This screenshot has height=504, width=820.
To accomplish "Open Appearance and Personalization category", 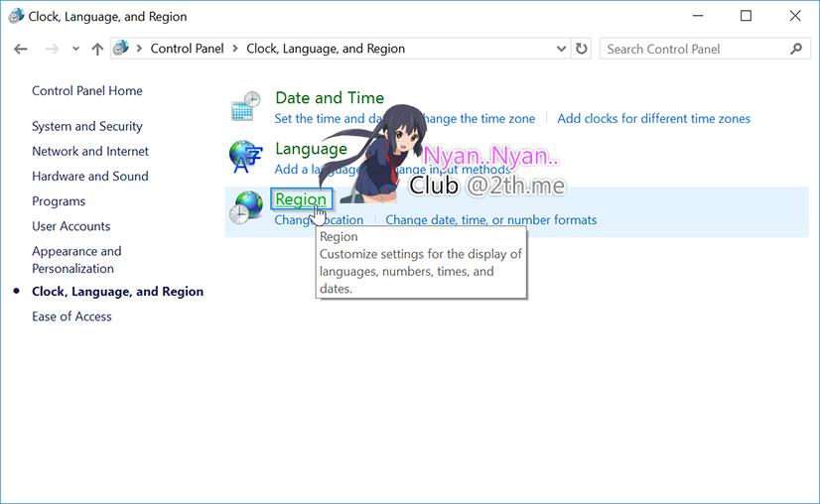I will pos(76,260).
